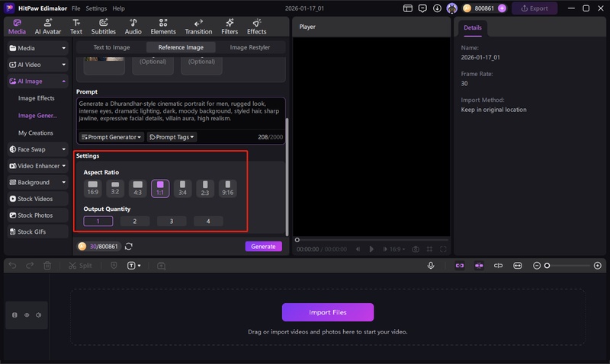610x364 pixels.
Task: Switch to the Text to Image tab
Action: (x=111, y=47)
